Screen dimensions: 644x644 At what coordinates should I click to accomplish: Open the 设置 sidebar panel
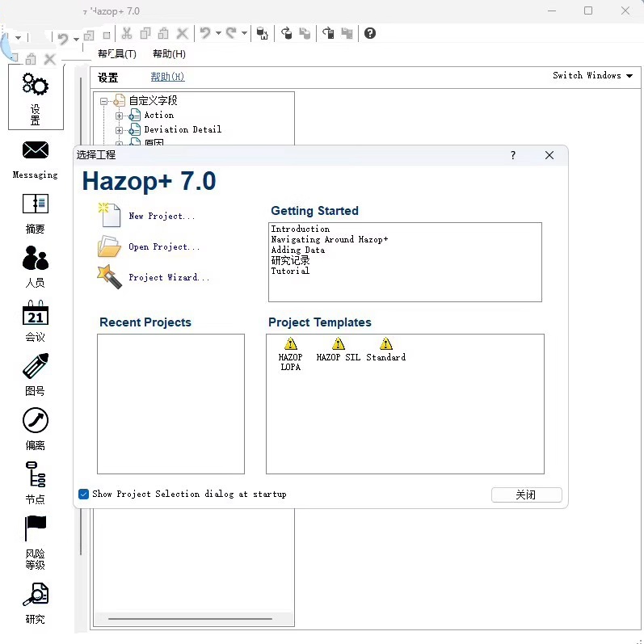pos(36,98)
